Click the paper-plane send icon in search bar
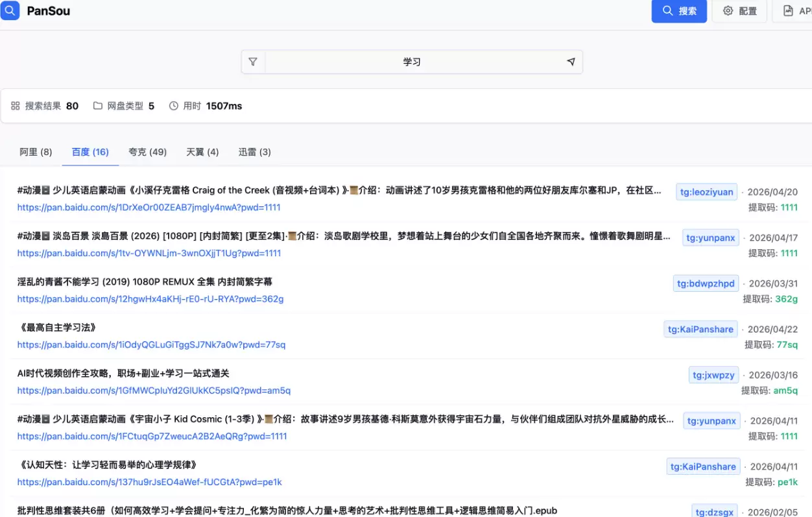Image resolution: width=812 pixels, height=517 pixels. coord(570,62)
